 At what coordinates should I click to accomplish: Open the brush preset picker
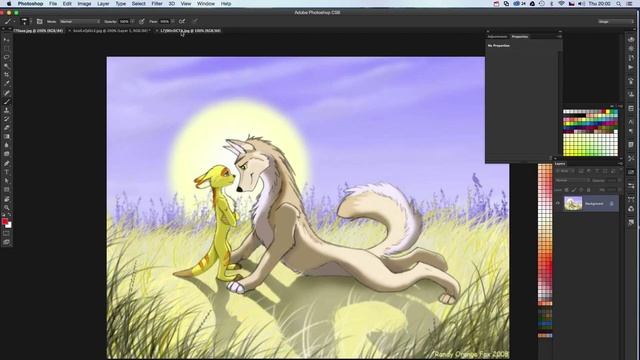(26, 21)
